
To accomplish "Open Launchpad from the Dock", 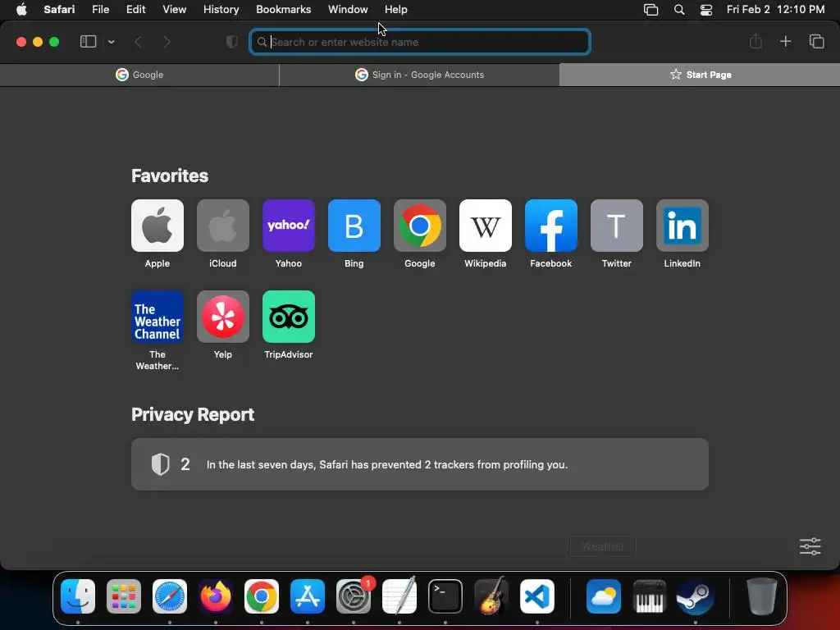I will click(x=124, y=596).
